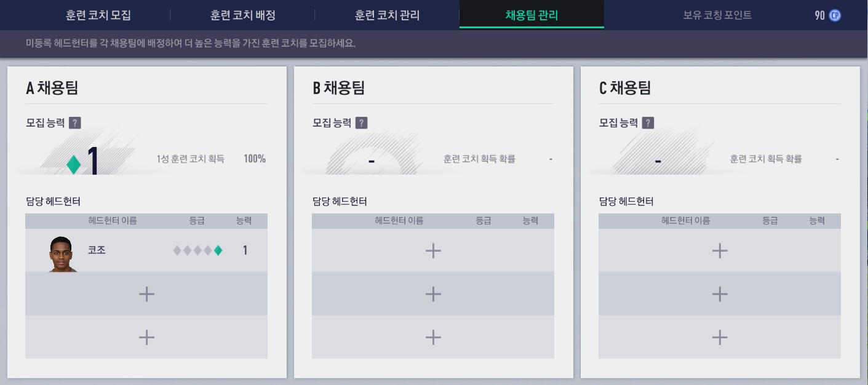Image resolution: width=868 pixels, height=385 pixels.
Task: Select the 코조 headhunter name
Action: click(97, 250)
